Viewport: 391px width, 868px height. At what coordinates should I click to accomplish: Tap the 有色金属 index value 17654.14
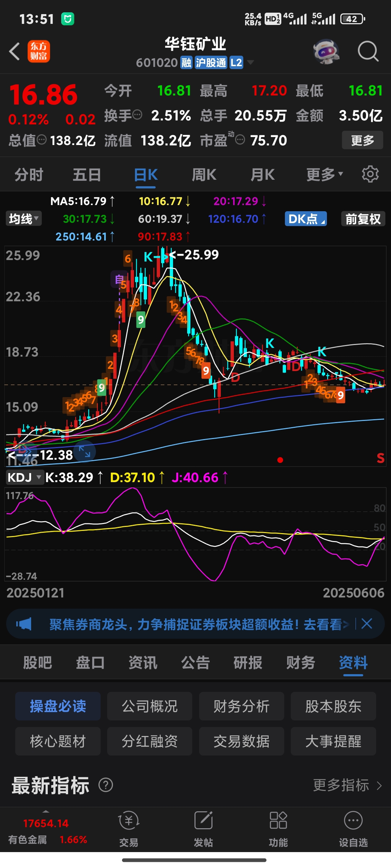coord(46,824)
